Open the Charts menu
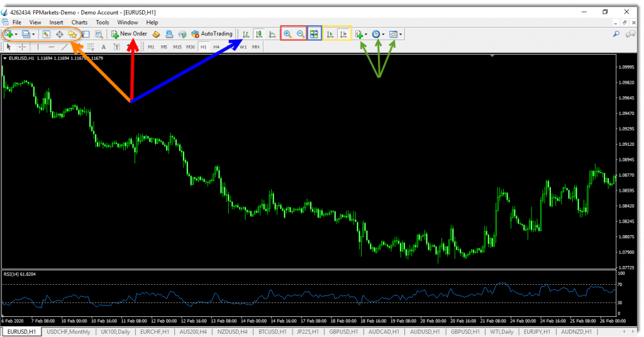This screenshot has height=337, width=644. (x=79, y=23)
